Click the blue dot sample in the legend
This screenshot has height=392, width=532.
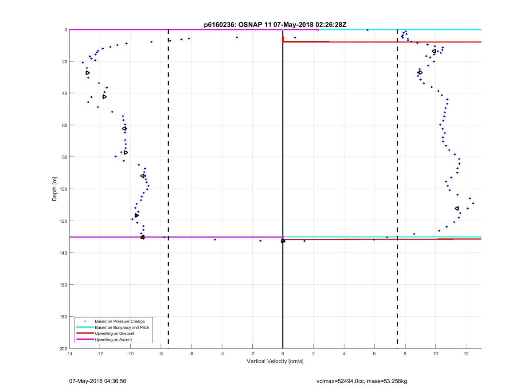pos(85,321)
